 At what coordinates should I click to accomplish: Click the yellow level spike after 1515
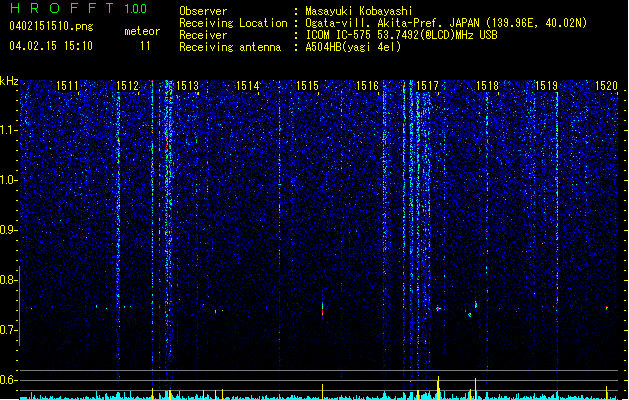click(x=322, y=392)
